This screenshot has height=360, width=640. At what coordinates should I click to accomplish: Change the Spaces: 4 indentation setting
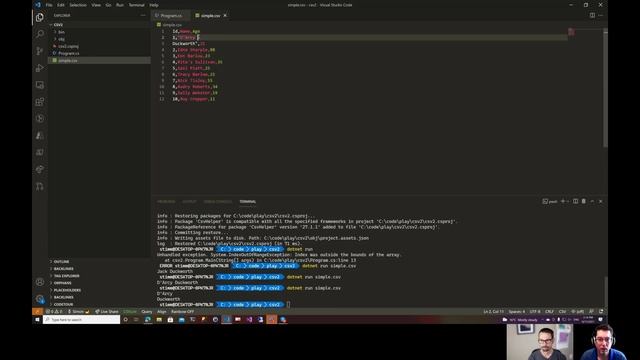(517, 311)
